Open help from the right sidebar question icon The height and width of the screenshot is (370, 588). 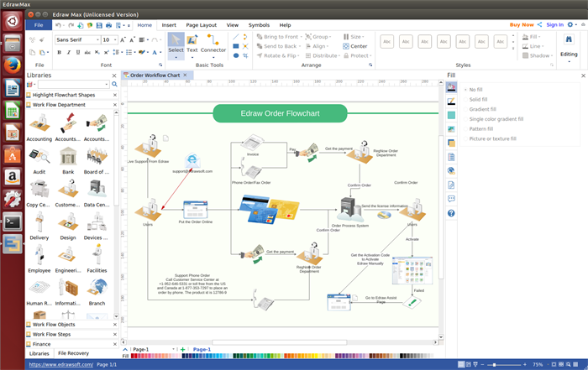tap(451, 213)
